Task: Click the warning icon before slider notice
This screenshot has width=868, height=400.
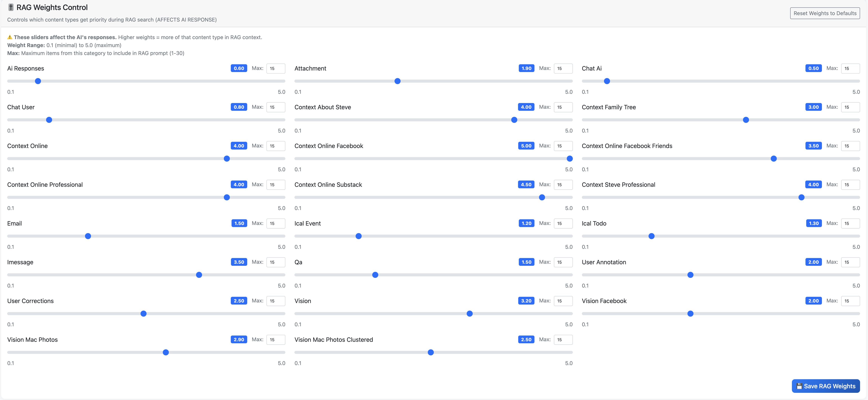Action: click(10, 37)
